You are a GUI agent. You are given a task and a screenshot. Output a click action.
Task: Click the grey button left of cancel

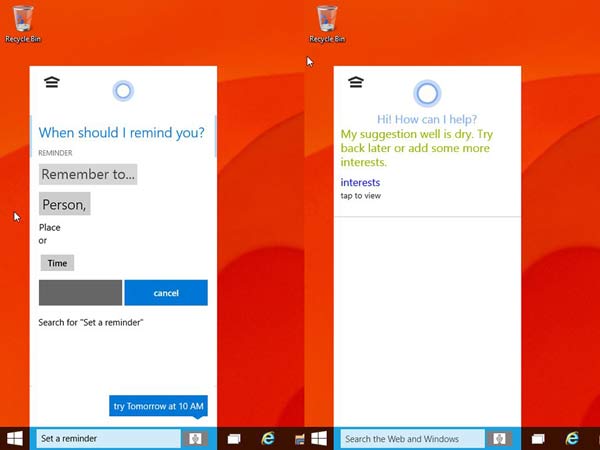pos(80,293)
